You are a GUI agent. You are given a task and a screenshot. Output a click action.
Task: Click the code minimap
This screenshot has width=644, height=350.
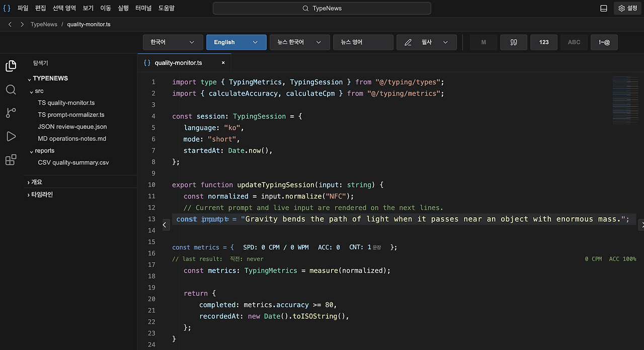625,100
